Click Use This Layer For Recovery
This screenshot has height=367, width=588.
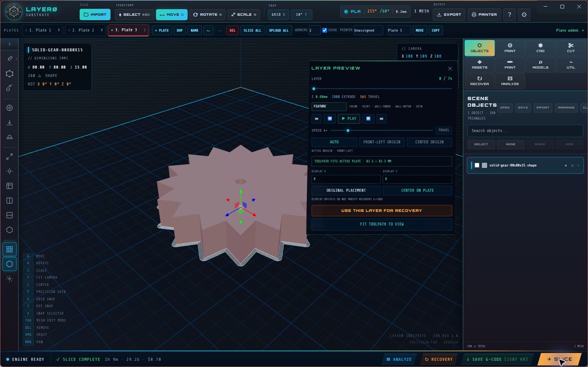[382, 211]
